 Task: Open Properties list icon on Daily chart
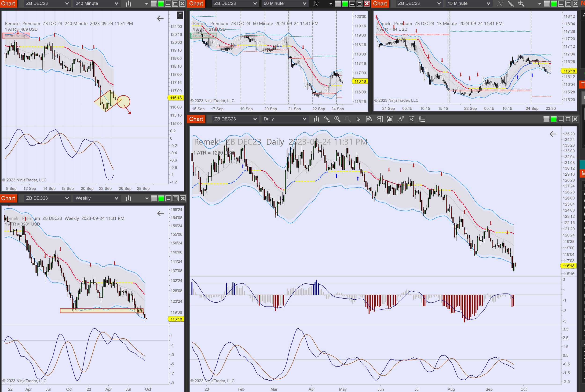422,119
